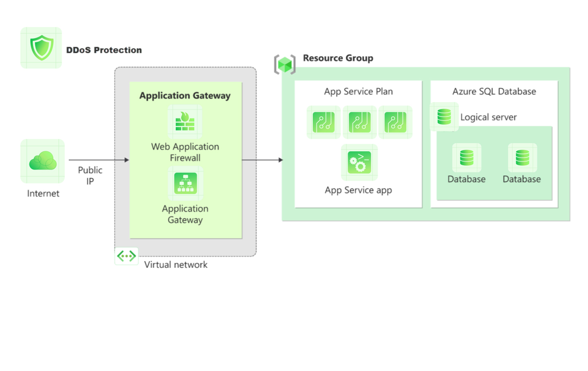The width and height of the screenshot is (588, 371).
Task: Click the Logical server icon
Action: (x=444, y=117)
